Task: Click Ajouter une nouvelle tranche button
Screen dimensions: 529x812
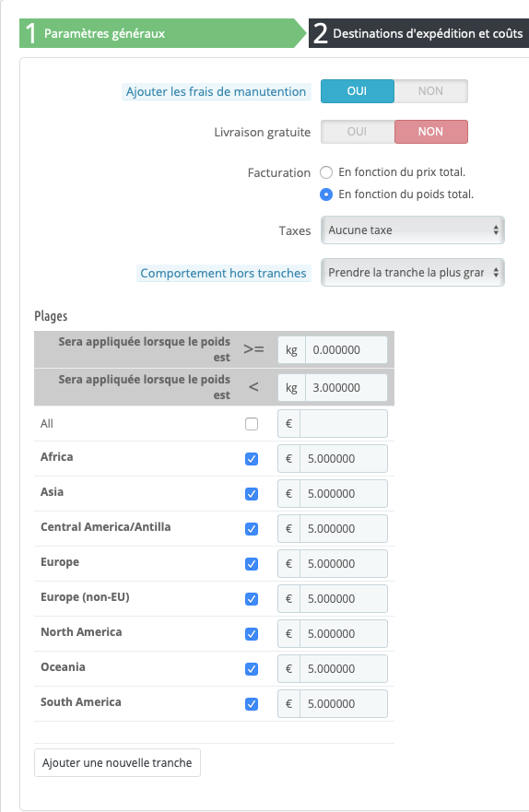Action: 117,763
